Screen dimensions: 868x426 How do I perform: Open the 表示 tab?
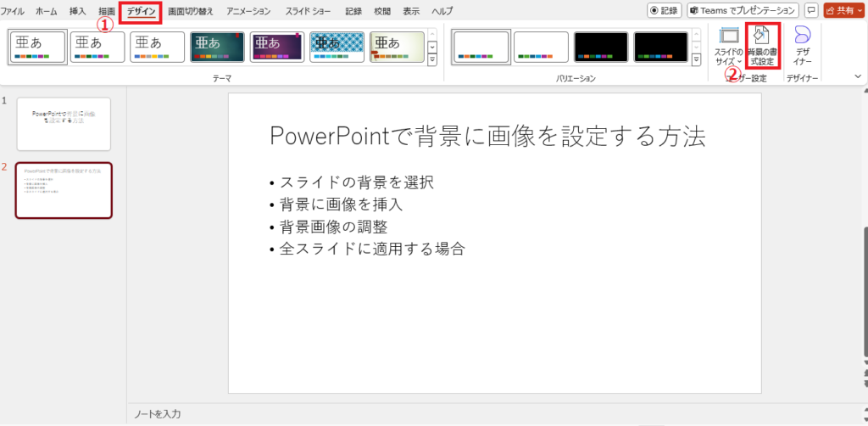click(411, 11)
